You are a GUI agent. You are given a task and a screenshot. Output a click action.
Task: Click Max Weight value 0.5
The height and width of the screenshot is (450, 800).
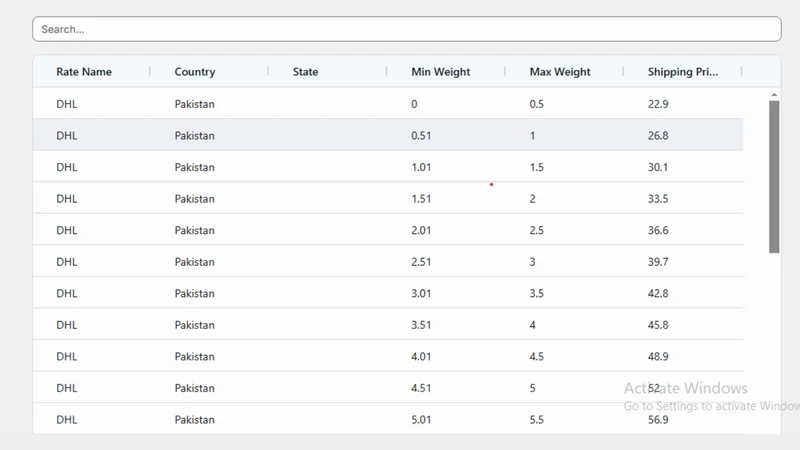coord(536,104)
